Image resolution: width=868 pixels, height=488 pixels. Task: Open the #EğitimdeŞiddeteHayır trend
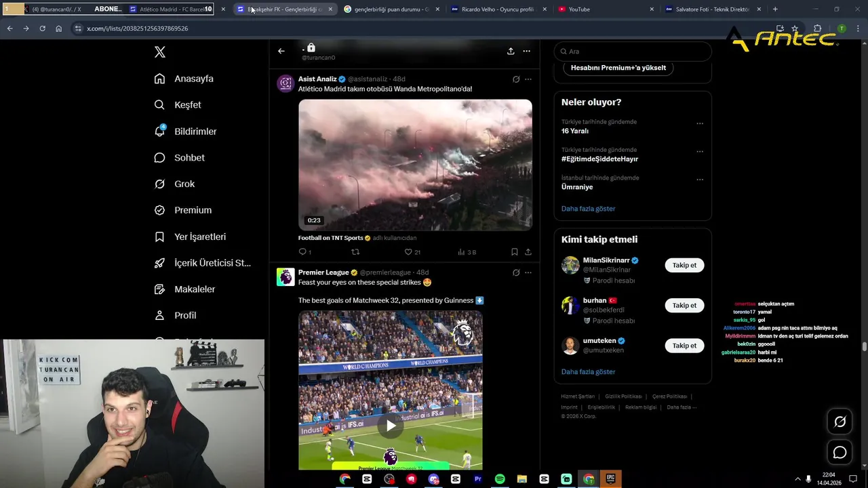pos(599,159)
